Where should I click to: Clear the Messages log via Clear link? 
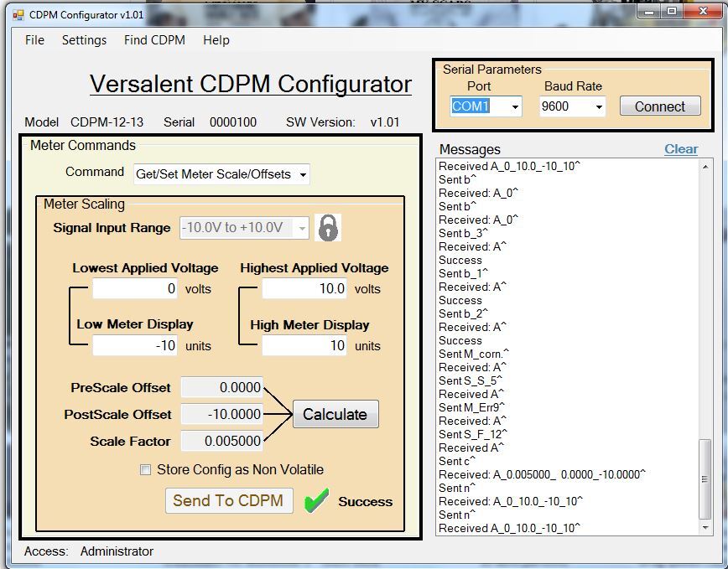click(681, 149)
